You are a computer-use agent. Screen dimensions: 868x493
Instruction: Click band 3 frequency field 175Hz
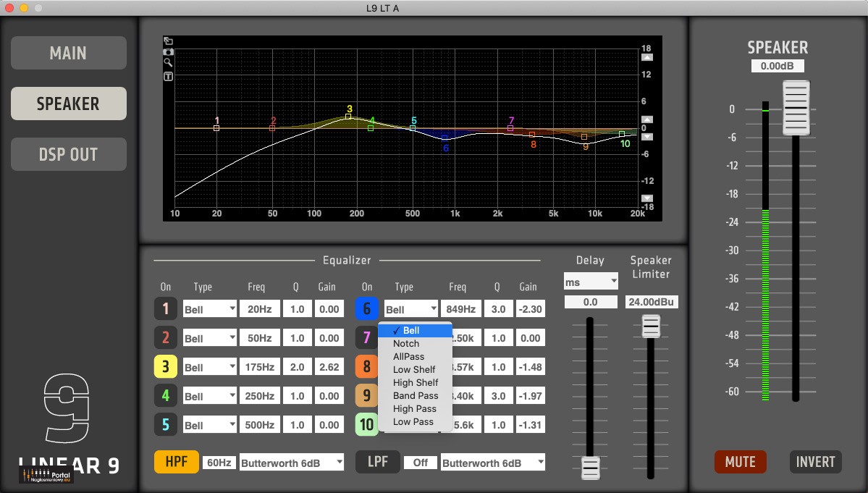pyautogui.click(x=260, y=367)
